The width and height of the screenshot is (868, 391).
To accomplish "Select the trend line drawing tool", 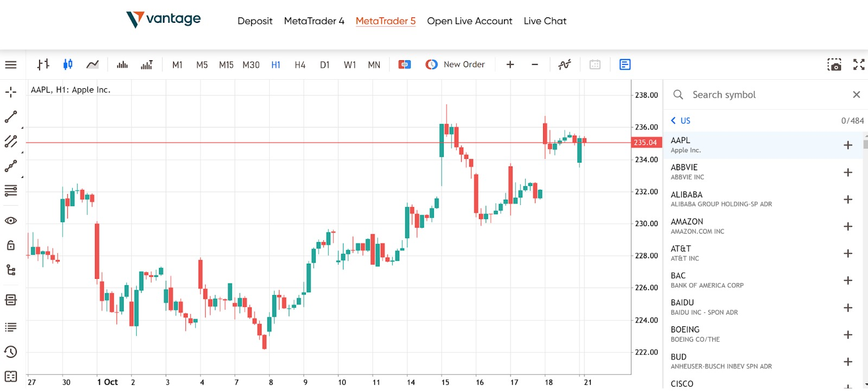I will click(x=11, y=117).
